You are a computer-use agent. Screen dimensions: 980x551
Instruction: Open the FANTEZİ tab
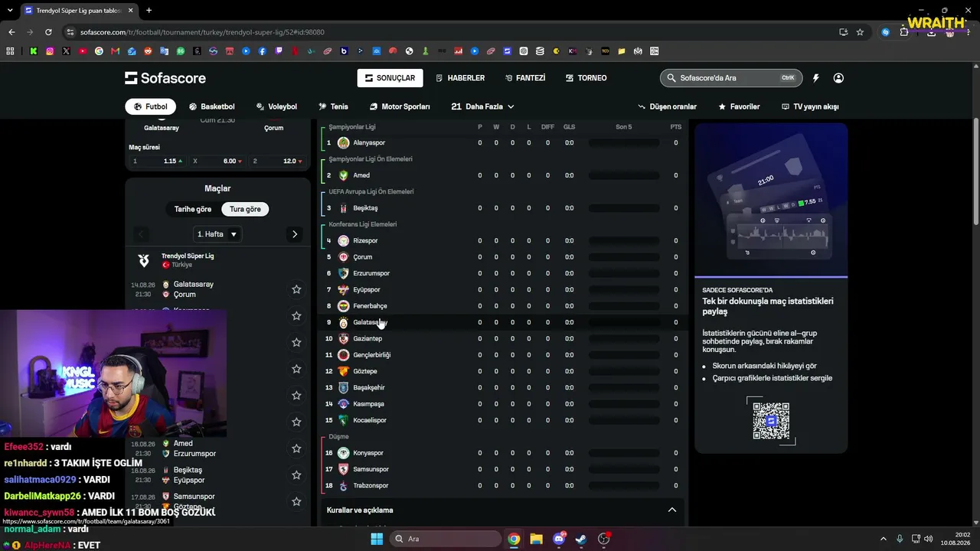pyautogui.click(x=525, y=78)
